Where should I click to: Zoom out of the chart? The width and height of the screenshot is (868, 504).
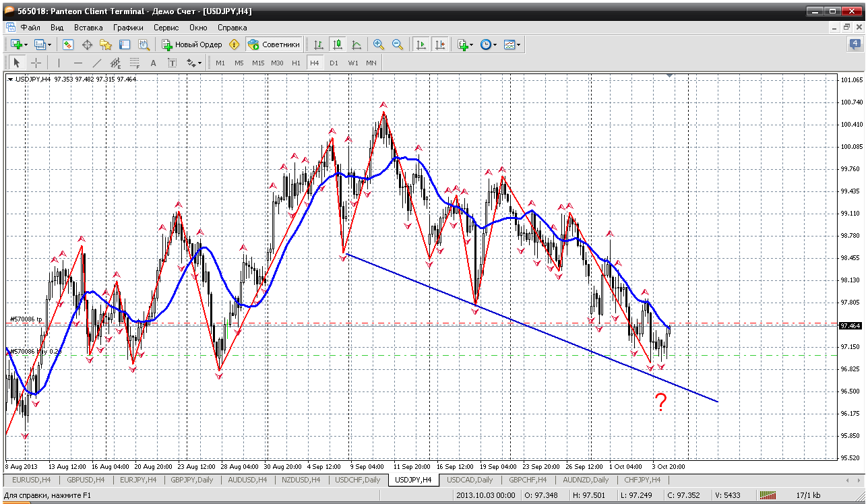398,44
